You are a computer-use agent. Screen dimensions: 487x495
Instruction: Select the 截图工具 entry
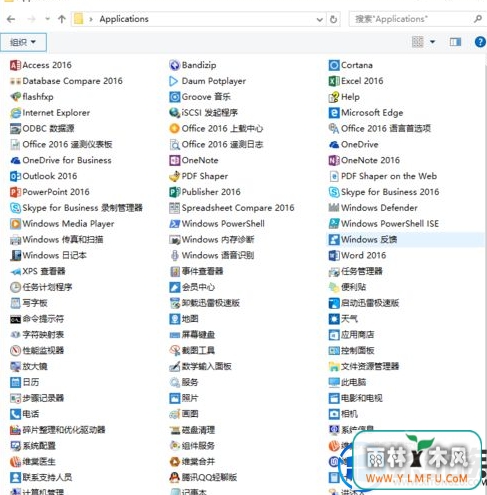pyautogui.click(x=192, y=351)
